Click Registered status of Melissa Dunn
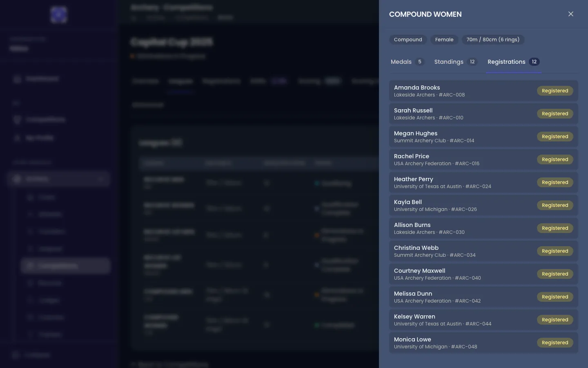Image resolution: width=588 pixels, height=368 pixels. tap(555, 297)
